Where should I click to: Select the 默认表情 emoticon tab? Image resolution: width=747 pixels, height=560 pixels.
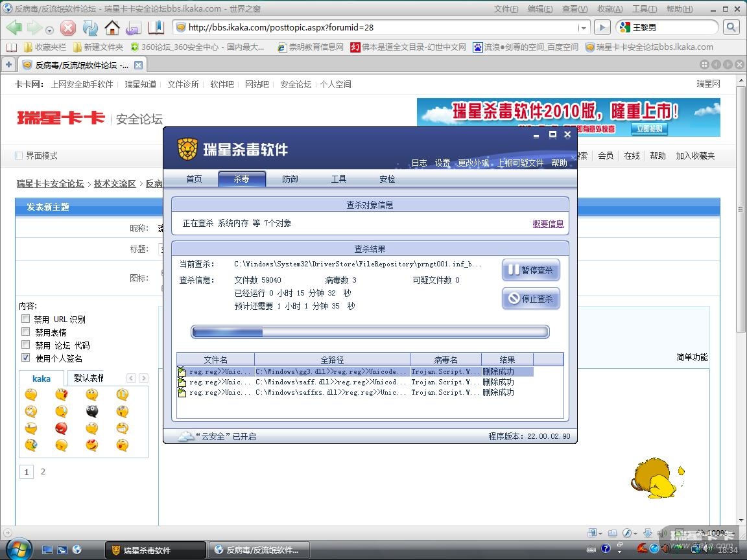87,378
